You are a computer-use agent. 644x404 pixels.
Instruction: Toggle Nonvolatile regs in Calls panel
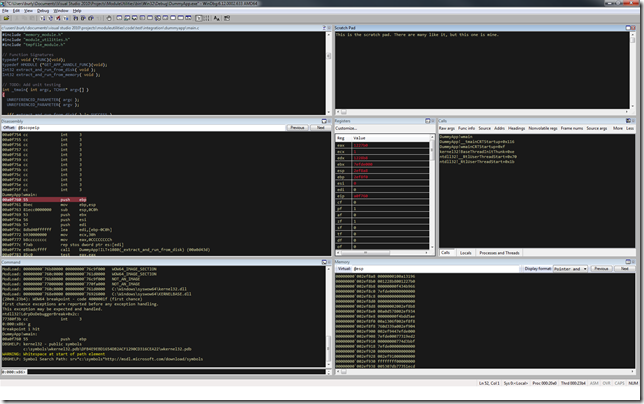click(x=543, y=128)
